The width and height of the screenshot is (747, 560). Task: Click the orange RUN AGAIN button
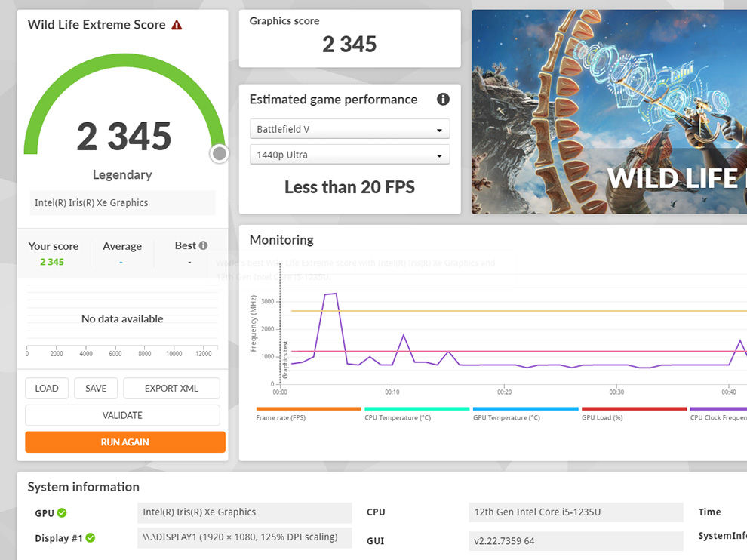[124, 442]
